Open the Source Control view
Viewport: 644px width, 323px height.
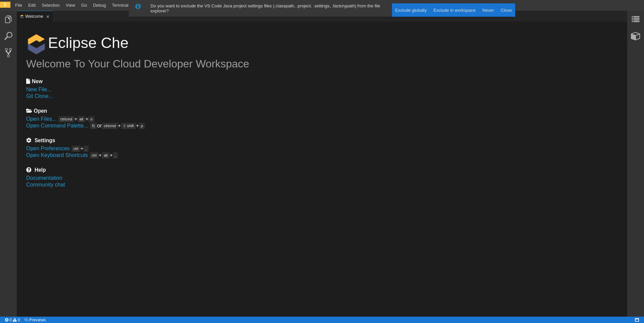(x=8, y=52)
